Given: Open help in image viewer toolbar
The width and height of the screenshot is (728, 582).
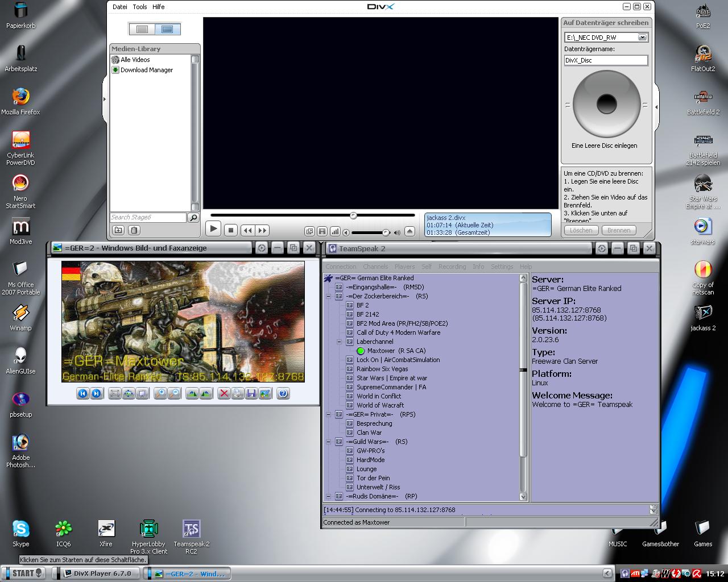Looking at the screenshot, I should point(283,393).
